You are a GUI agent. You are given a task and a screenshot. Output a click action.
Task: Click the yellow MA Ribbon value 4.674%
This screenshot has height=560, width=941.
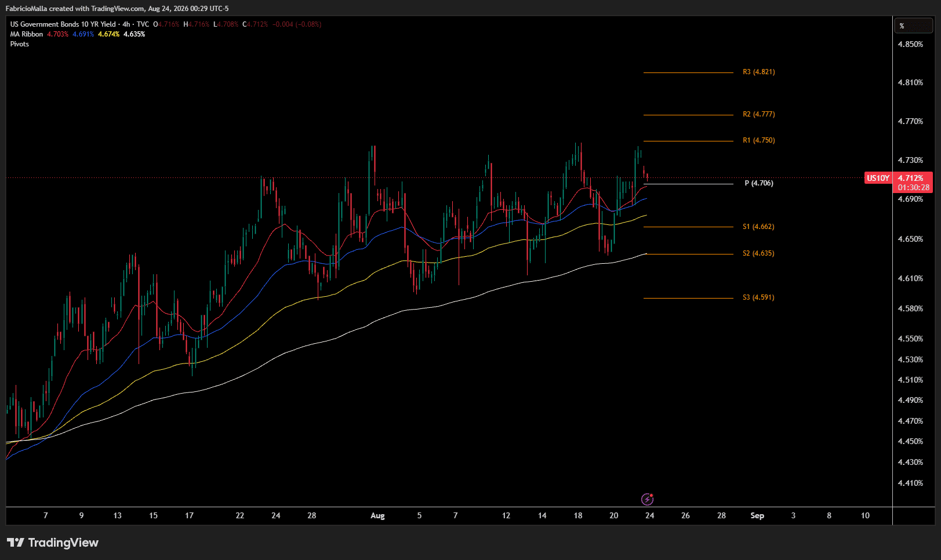[109, 34]
